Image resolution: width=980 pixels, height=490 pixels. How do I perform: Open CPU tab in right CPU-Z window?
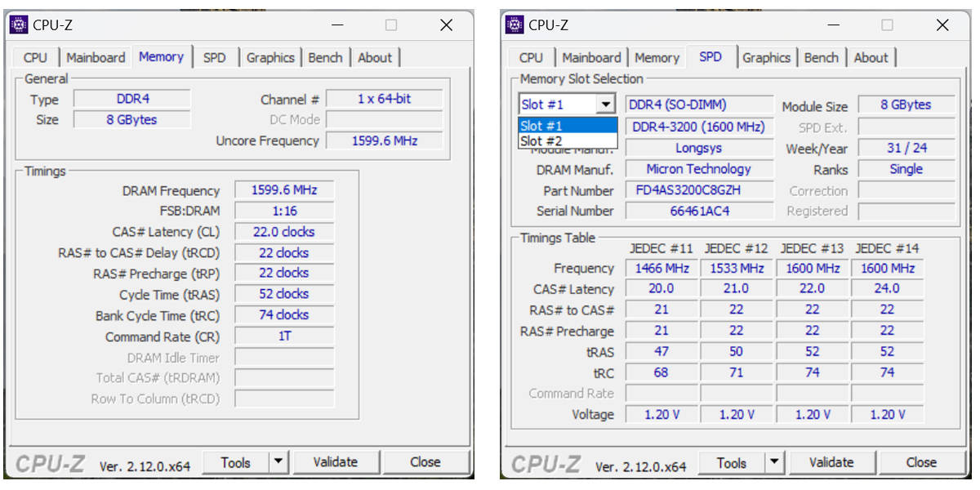point(531,57)
